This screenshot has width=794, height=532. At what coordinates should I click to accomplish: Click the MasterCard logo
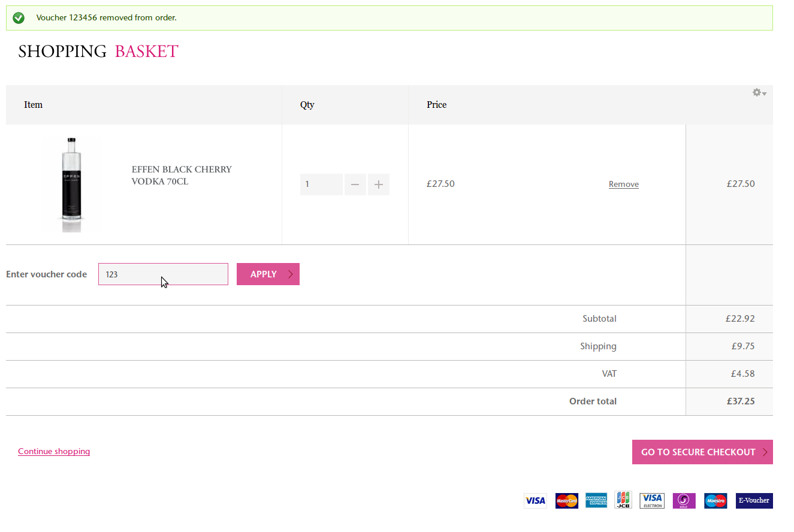click(x=566, y=501)
